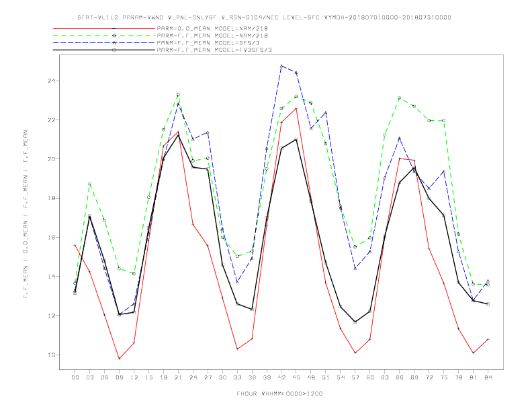
Task: Click x-axis tick label 45
Action: tap(296, 377)
